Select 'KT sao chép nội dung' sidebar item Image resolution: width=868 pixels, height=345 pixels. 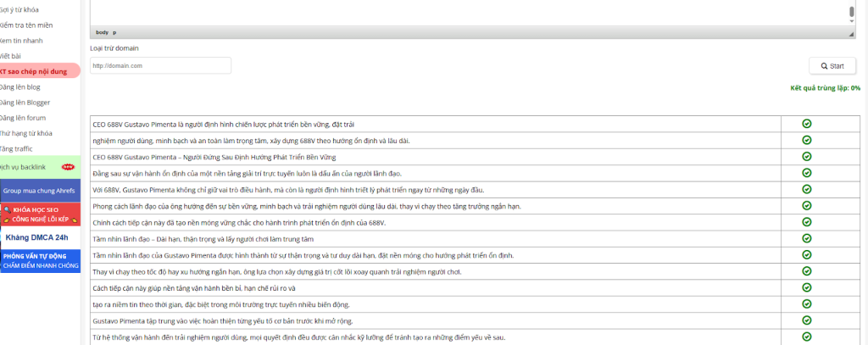[x=34, y=71]
